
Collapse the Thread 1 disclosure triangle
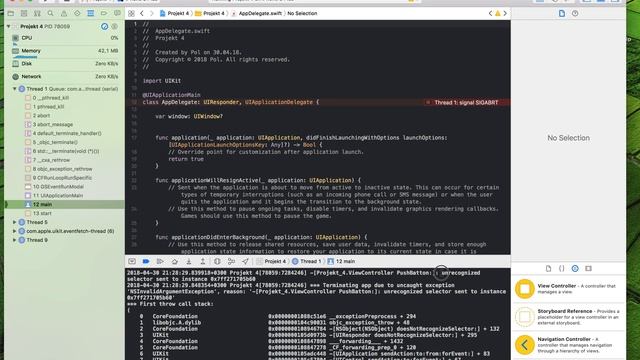15,89
